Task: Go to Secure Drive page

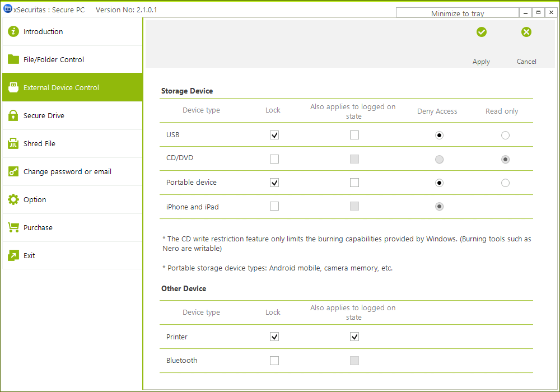Action: 72,115
